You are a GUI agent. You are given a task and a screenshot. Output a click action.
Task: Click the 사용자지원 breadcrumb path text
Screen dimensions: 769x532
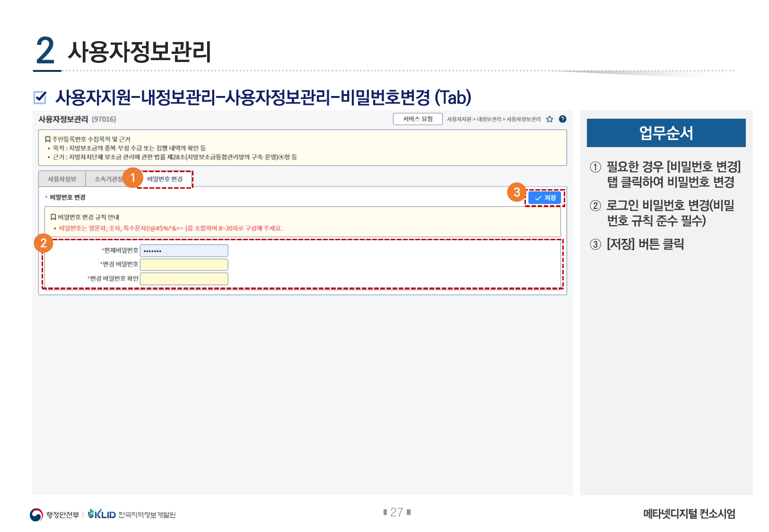pyautogui.click(x=459, y=120)
